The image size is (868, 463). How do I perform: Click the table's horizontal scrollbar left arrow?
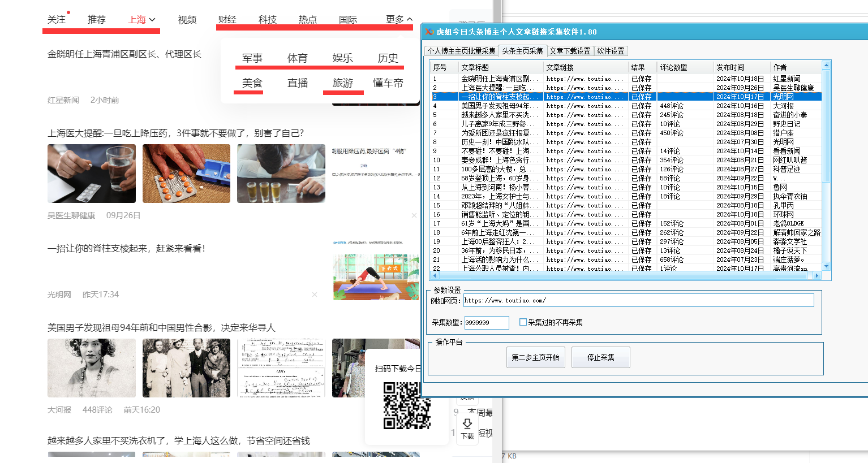tap(435, 275)
